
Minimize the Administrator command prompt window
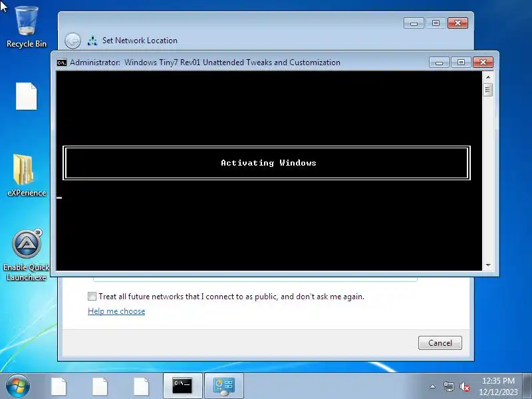(x=439, y=63)
